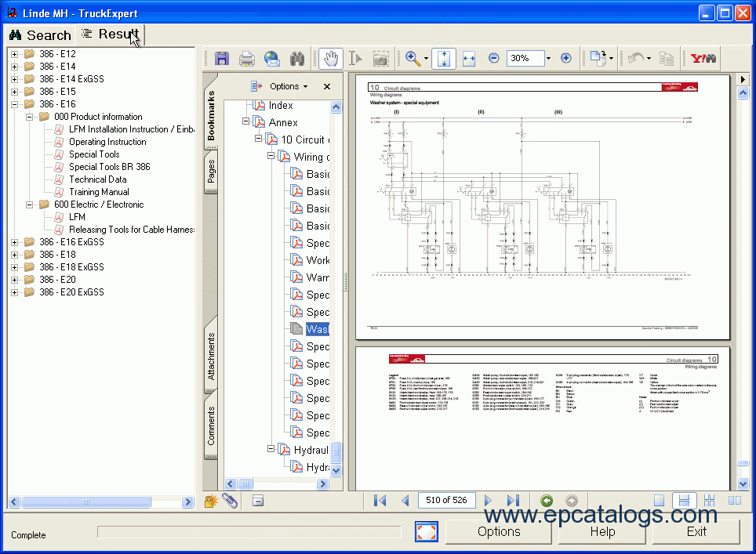Click the Exit button
This screenshot has height=554, width=756.
(x=696, y=532)
